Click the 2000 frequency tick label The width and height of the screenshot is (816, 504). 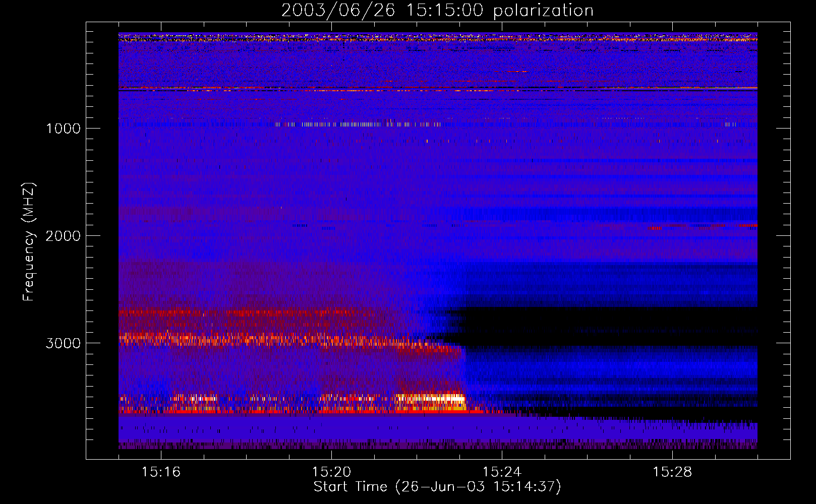point(64,236)
